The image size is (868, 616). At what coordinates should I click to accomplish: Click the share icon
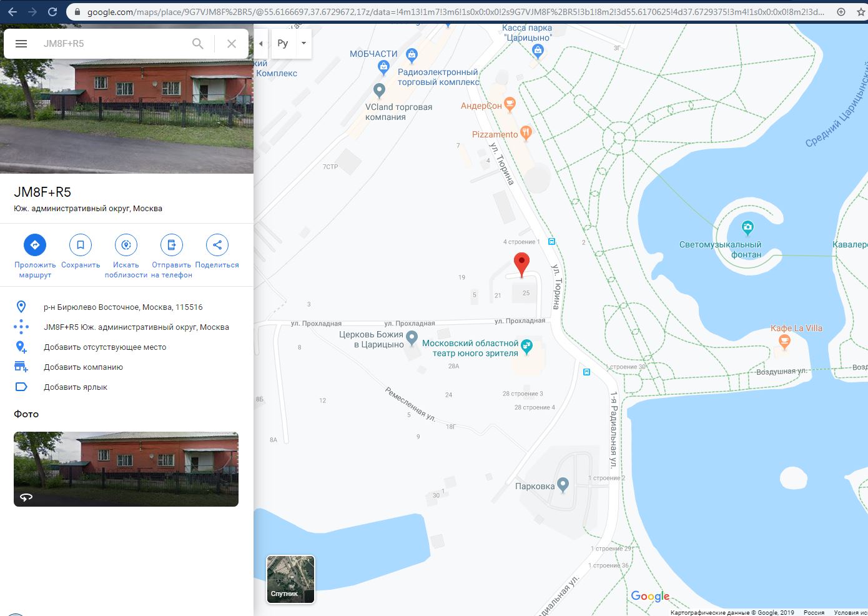click(217, 245)
